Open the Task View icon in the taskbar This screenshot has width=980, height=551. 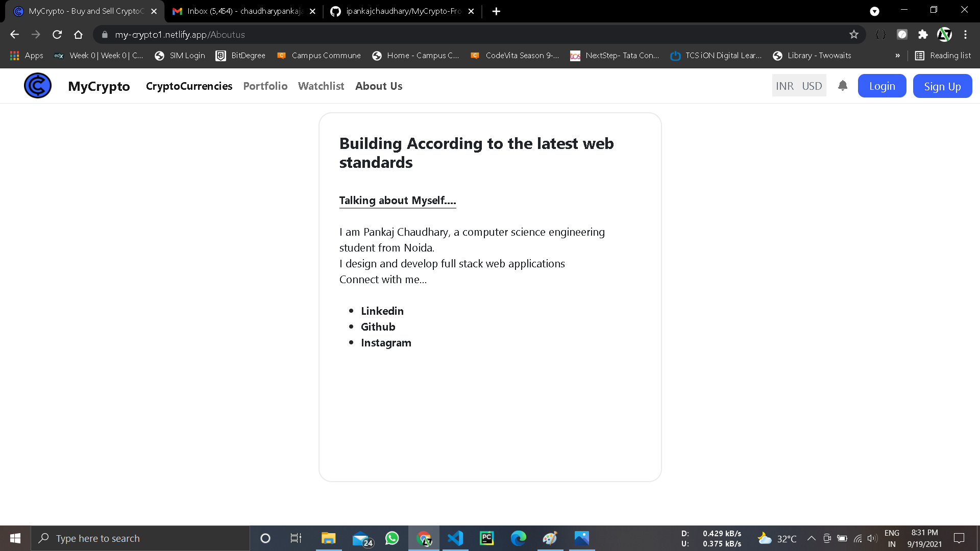tap(296, 538)
